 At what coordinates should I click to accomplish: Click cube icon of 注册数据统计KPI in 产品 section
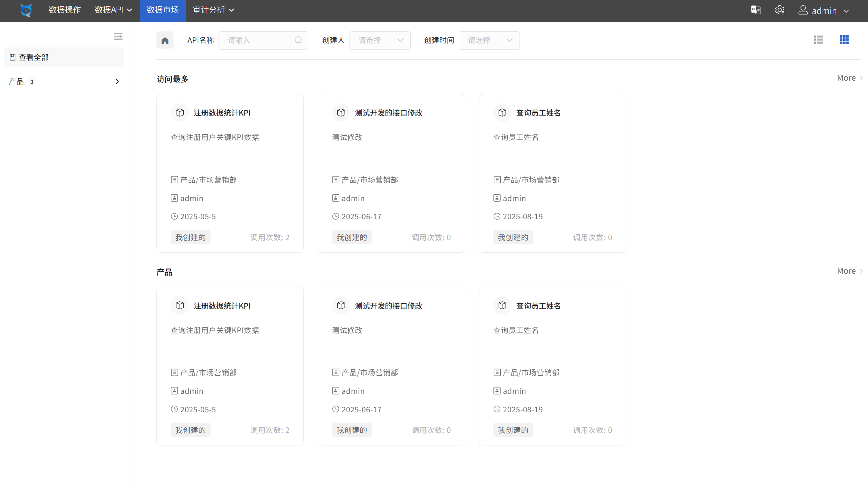(180, 305)
